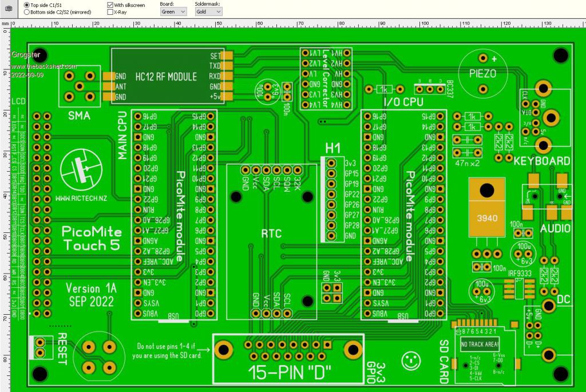Viewport: 586px width, 392px height.
Task: Click the camera snapshot icon
Action: pyautogui.click(x=8, y=8)
